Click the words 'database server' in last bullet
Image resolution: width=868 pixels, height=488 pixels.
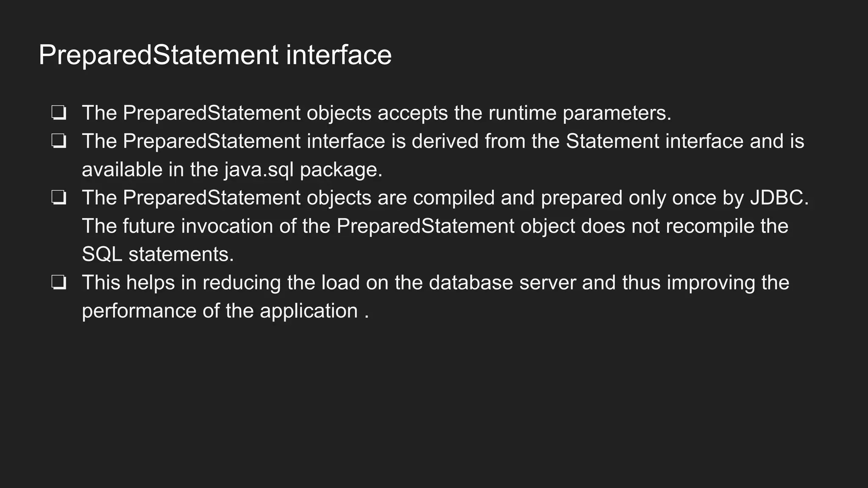(502, 283)
